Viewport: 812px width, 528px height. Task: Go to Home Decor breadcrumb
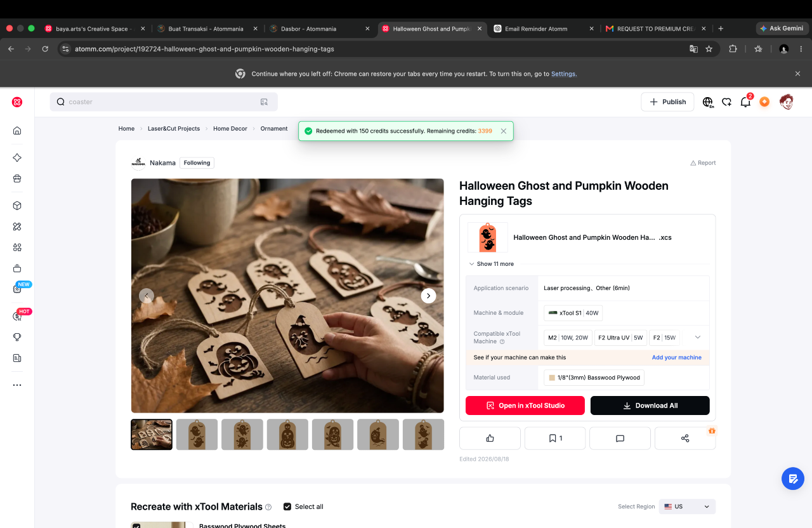point(230,129)
